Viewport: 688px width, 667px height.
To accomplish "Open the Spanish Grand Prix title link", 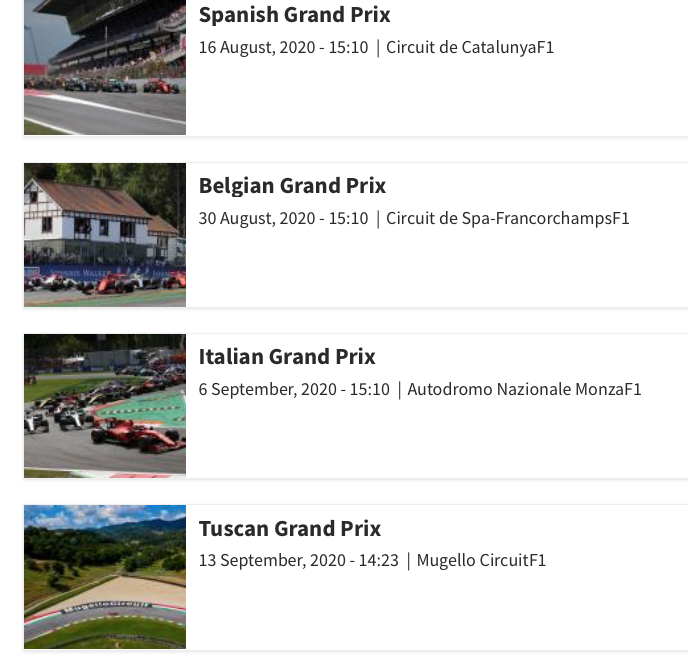I will click(x=294, y=15).
